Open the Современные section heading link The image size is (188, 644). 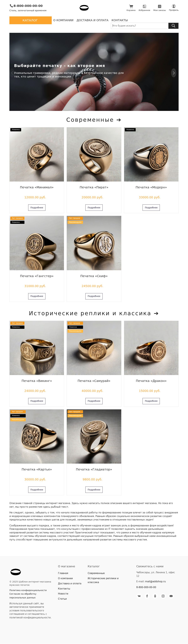coord(94,120)
